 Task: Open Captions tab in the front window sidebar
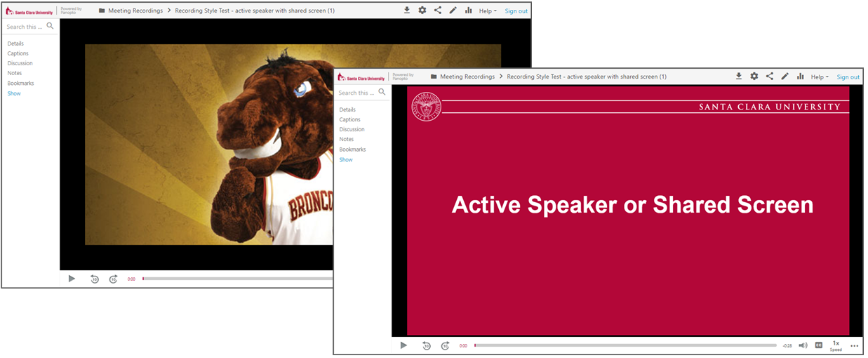[x=349, y=119]
